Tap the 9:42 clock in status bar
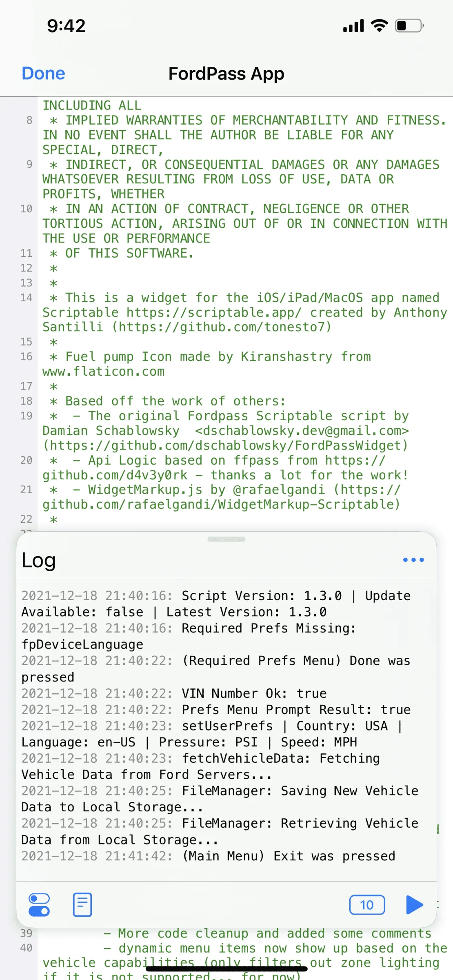Screen dimensions: 453x980 (67, 26)
